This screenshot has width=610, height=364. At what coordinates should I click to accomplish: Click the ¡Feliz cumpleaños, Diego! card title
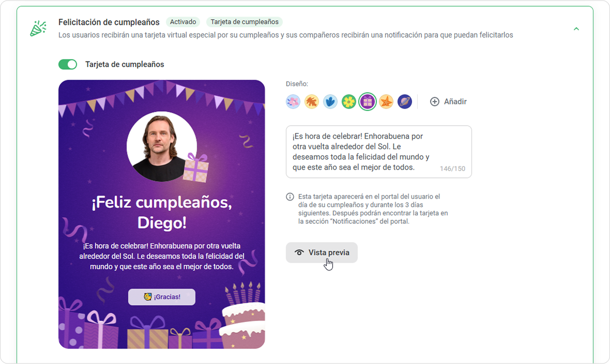coord(162,213)
